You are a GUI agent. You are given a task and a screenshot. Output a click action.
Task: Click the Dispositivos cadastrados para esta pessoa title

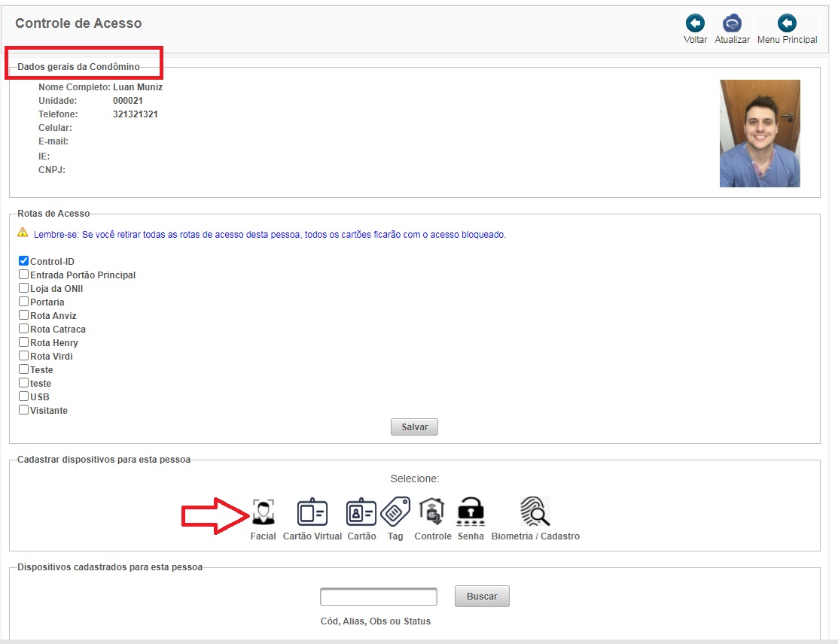110,567
